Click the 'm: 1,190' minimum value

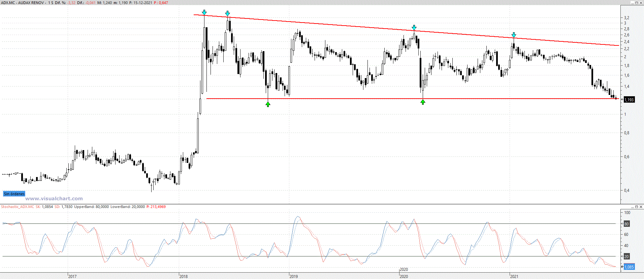(121, 3)
